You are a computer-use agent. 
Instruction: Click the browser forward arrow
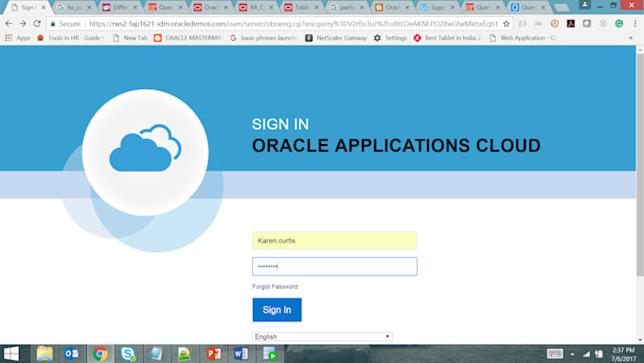[x=23, y=24]
